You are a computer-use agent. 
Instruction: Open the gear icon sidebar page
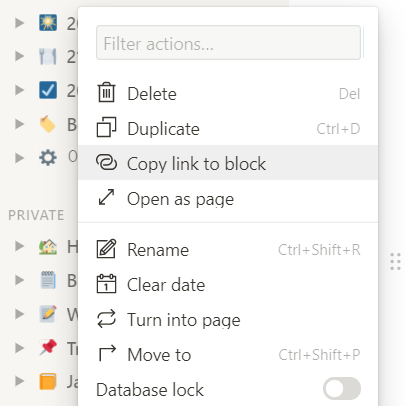click(x=48, y=157)
